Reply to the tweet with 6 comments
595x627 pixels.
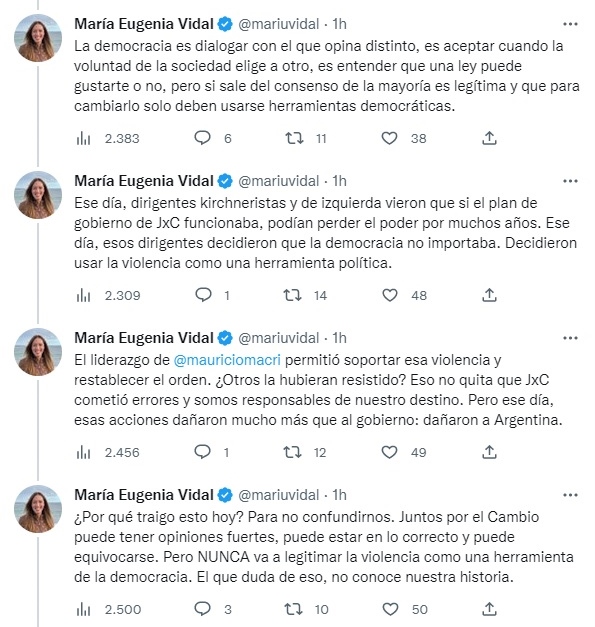coord(202,138)
